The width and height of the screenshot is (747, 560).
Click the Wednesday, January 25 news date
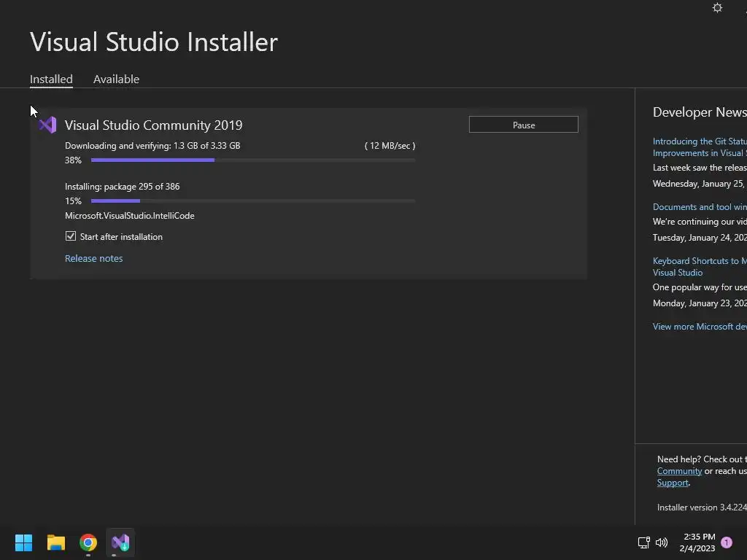[x=700, y=183]
